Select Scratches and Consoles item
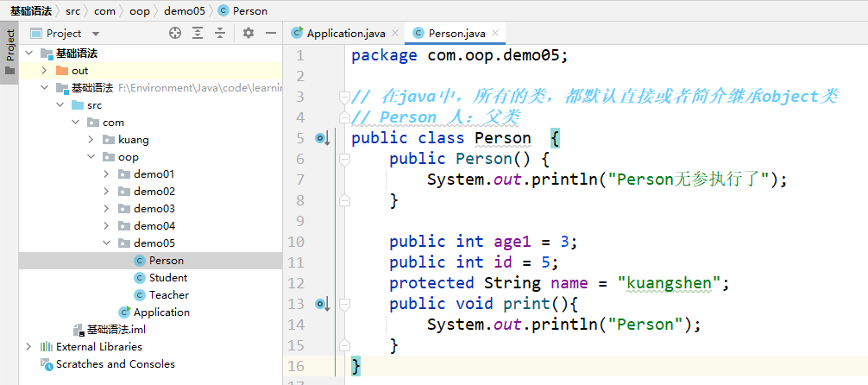 [x=115, y=364]
